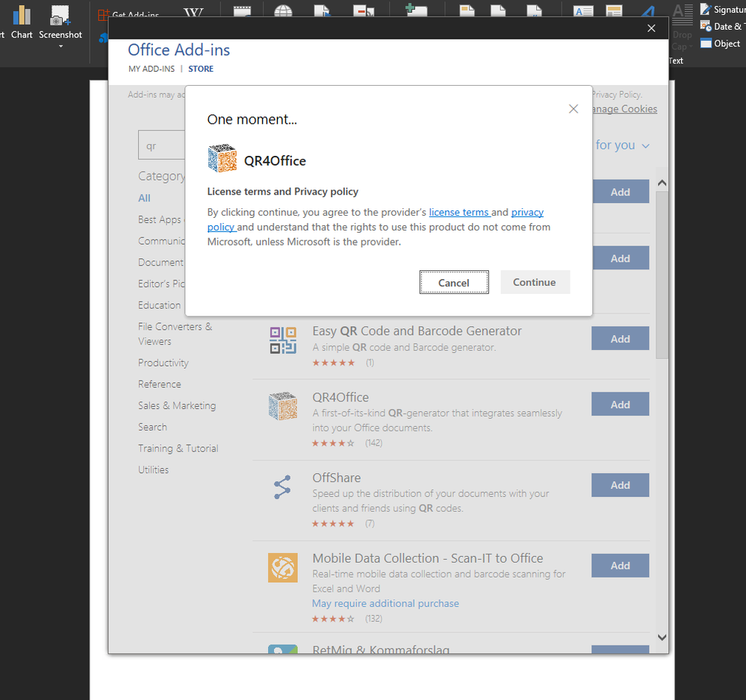Viewport: 746px width, 700px height.
Task: Click the Cancel button
Action: click(454, 283)
